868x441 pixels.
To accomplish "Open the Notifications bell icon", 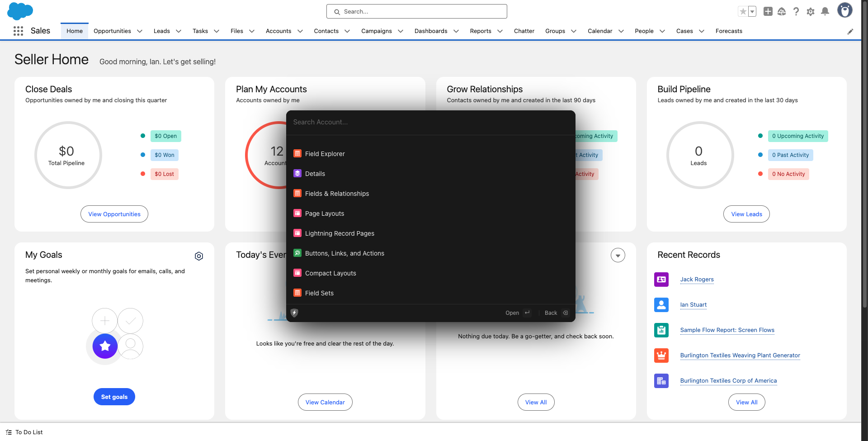I will [x=825, y=11].
